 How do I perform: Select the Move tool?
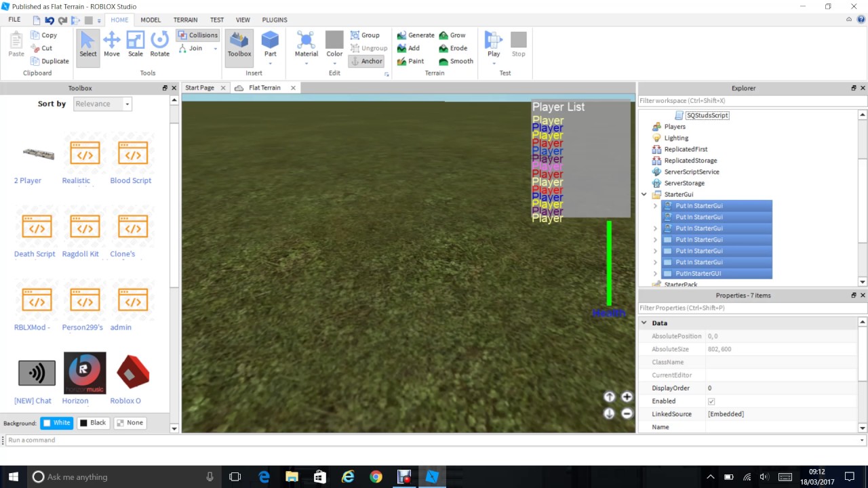112,45
